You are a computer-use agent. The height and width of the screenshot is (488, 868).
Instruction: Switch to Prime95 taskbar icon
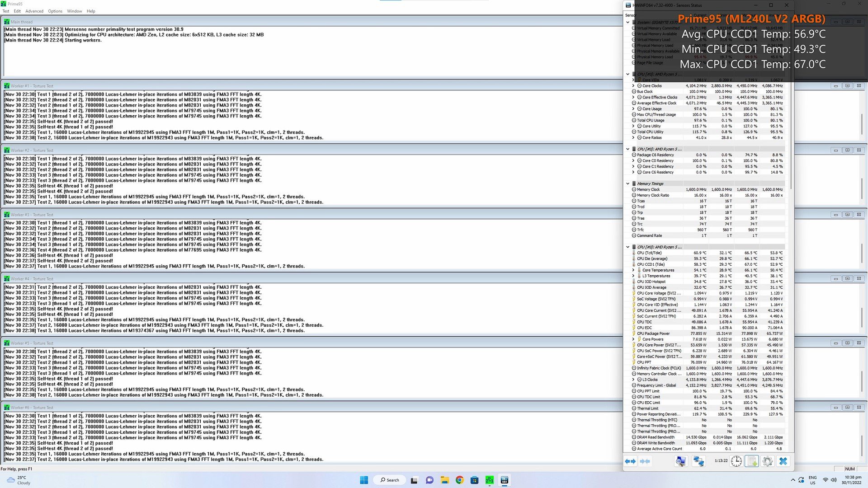489,480
